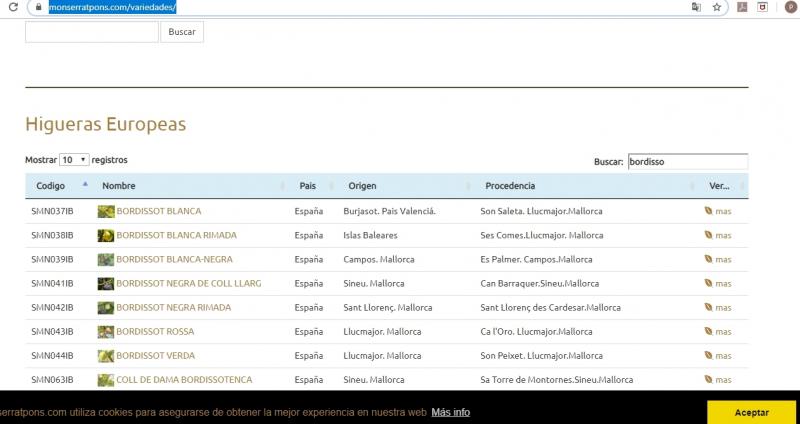
Task: Click the thumbnail beside BORDISSOT VERDA
Action: [105, 356]
